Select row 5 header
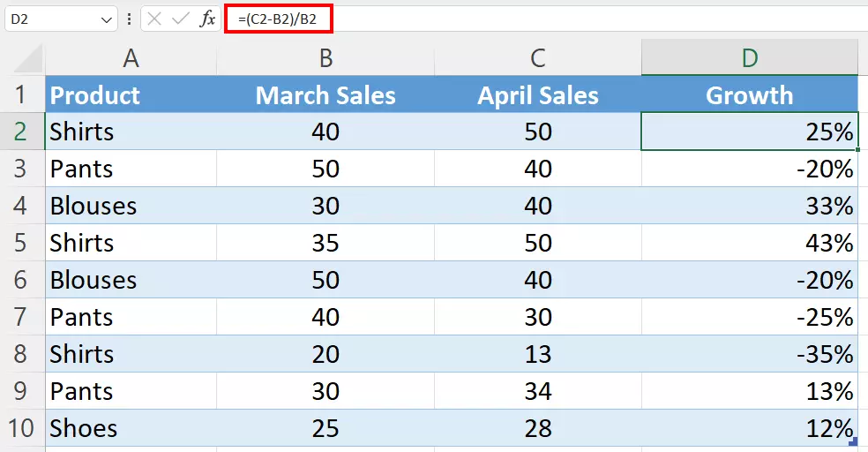 [22, 243]
